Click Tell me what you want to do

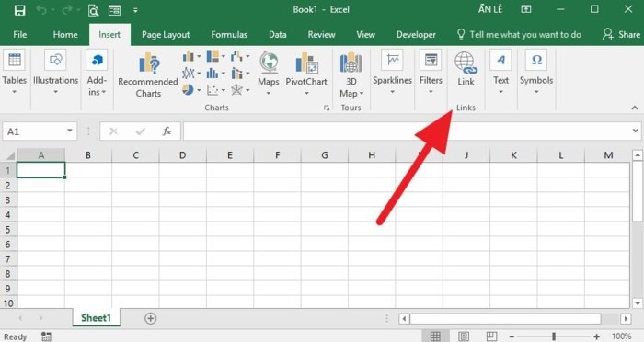(x=519, y=35)
